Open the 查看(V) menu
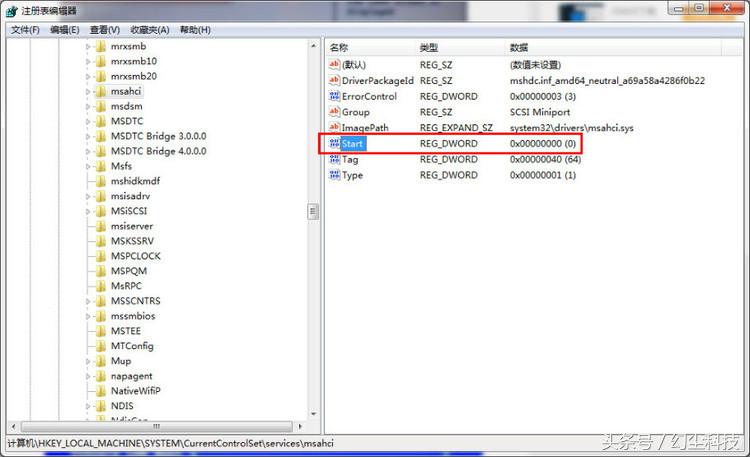This screenshot has height=457, width=750. [105, 30]
